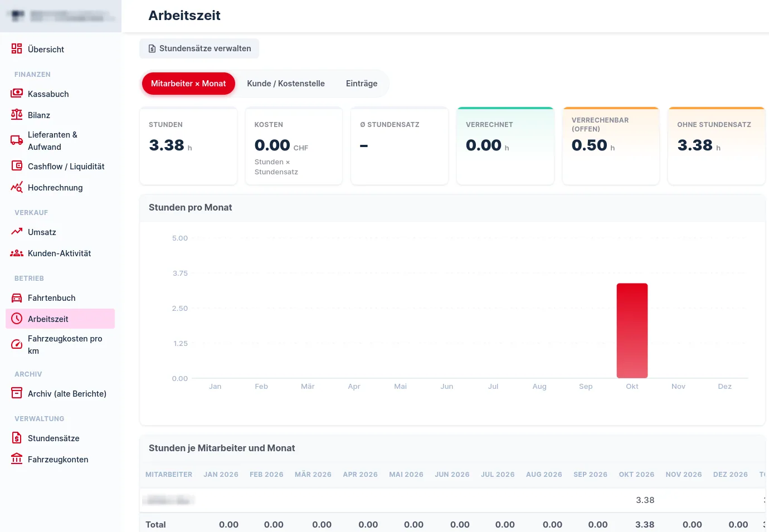Click the Total row label
The width and height of the screenshot is (769, 532).
[x=155, y=525]
